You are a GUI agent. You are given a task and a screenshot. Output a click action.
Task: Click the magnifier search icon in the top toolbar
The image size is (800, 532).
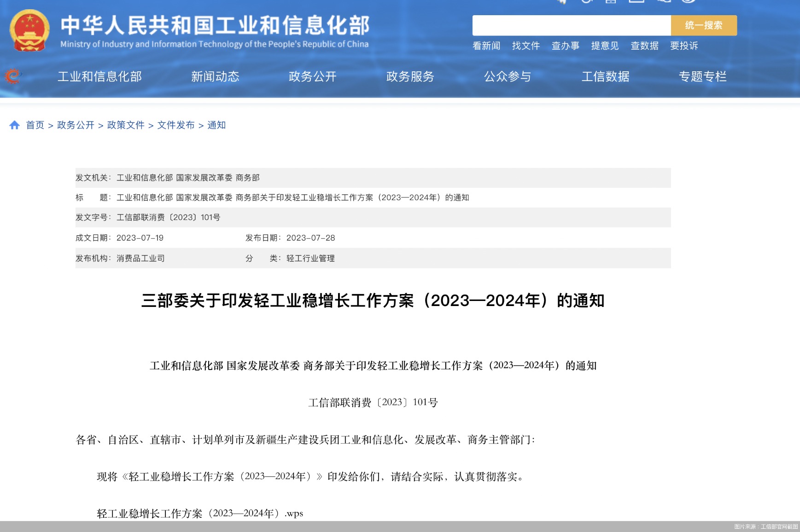[664, 2]
